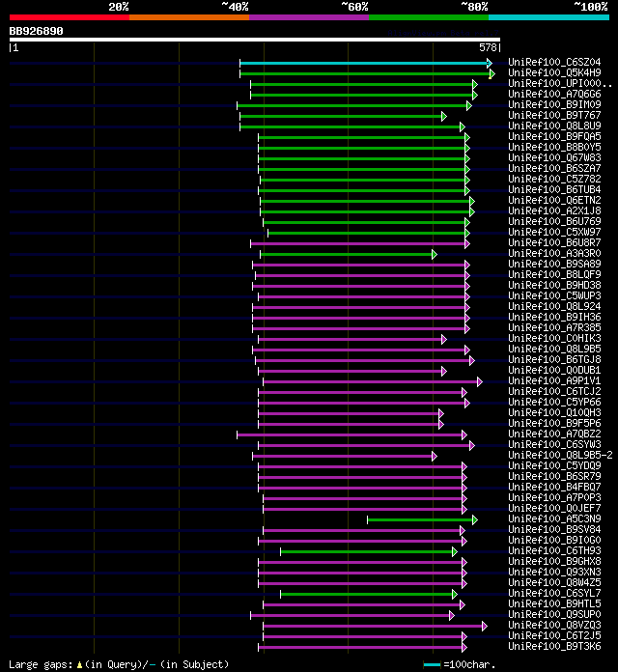Image resolution: width=618 pixels, height=672 pixels.
Task: Open the UniRef100_C6SZ04 hit label
Action: point(554,62)
